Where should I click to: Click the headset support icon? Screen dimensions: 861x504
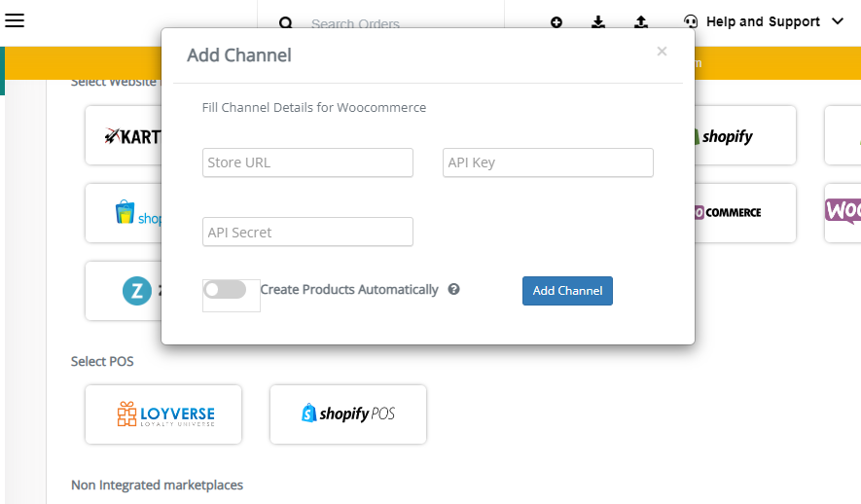(x=690, y=21)
